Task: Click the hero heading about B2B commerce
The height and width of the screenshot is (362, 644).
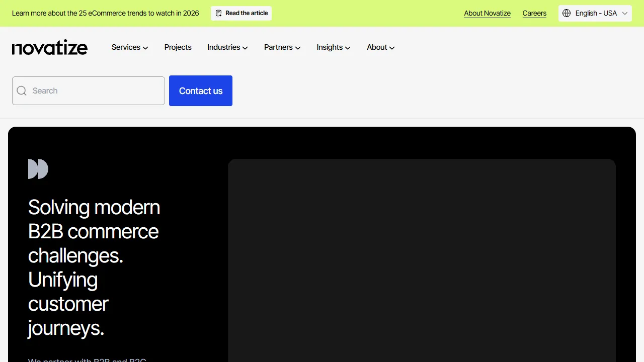Action: click(x=94, y=266)
